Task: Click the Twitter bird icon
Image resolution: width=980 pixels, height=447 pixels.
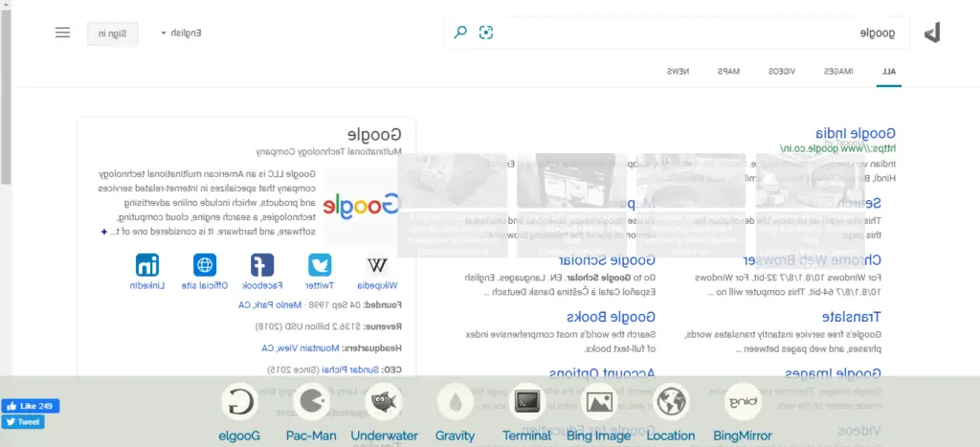Action: 320,265
